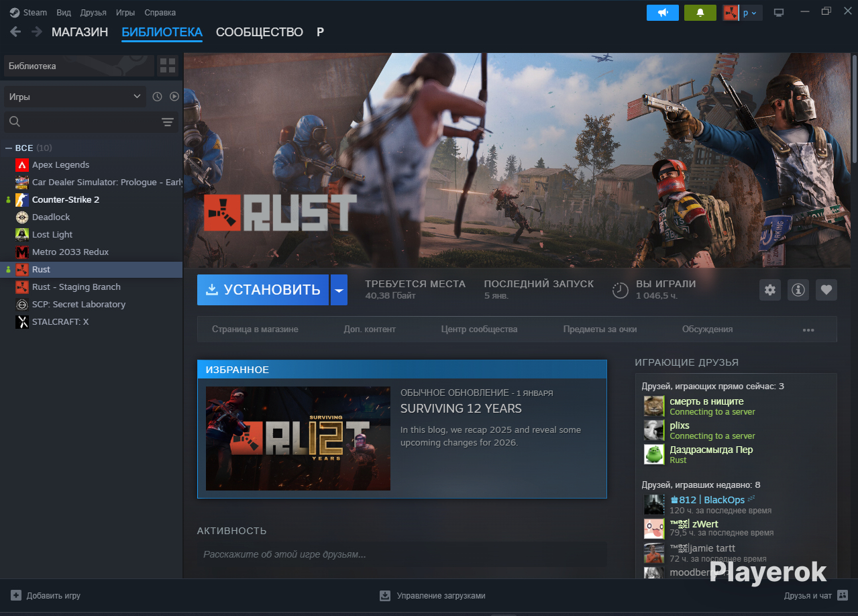Open avatar of plixs friend
858x616 pixels.
click(654, 430)
